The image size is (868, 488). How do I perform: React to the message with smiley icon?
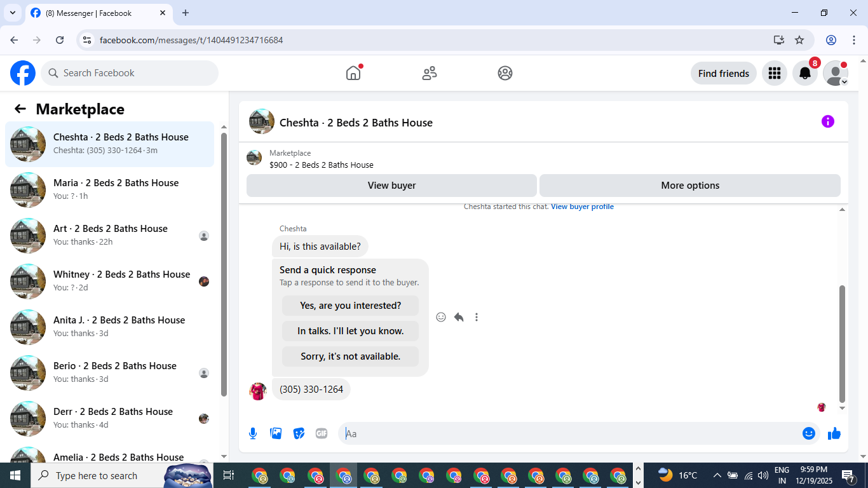tap(441, 317)
